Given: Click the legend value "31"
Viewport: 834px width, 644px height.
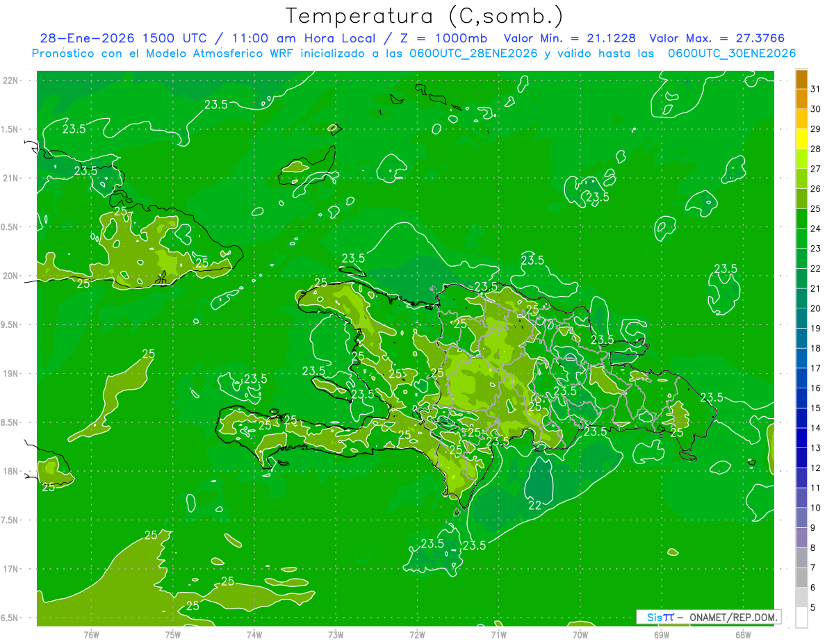Looking at the screenshot, I should click(x=815, y=90).
